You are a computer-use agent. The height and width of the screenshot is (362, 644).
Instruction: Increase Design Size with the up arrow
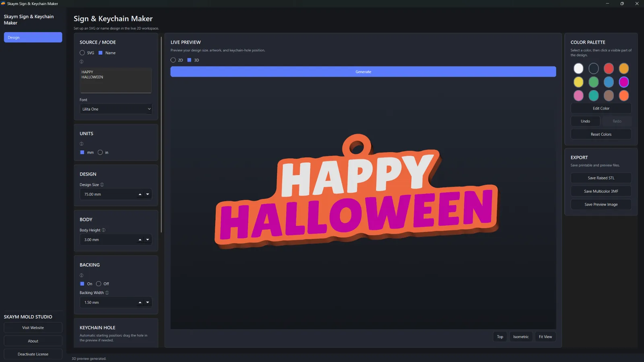(140, 194)
